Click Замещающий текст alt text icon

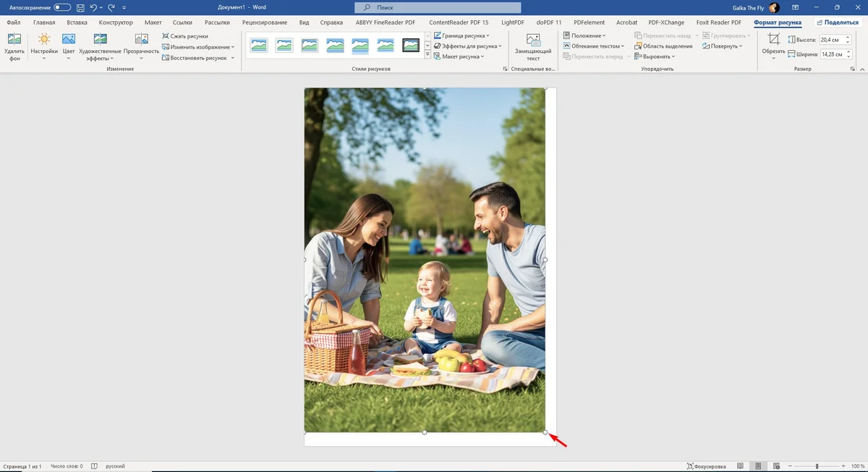click(x=533, y=40)
